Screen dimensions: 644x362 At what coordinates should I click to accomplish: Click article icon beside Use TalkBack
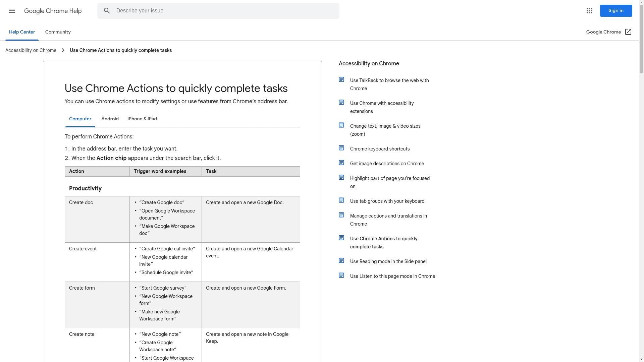coord(341,79)
